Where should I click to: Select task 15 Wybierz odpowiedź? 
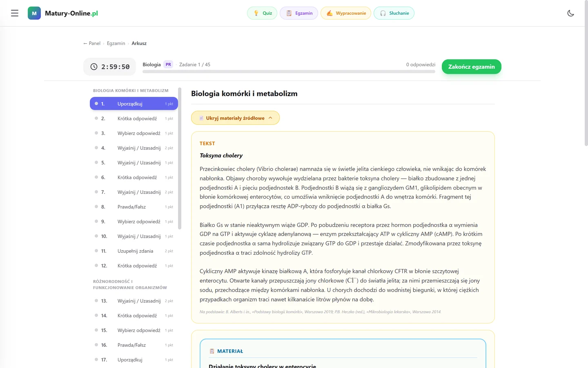click(x=134, y=330)
